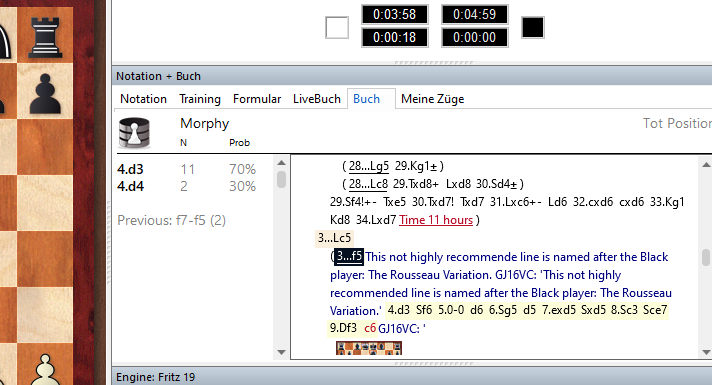Open the Training tab
The width and height of the screenshot is (712, 385).
pyautogui.click(x=200, y=99)
